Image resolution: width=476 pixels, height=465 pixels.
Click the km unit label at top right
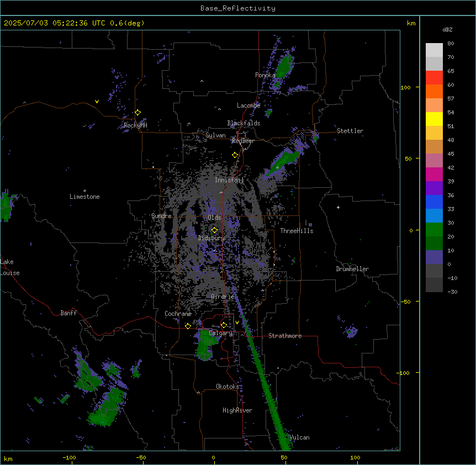pyautogui.click(x=411, y=23)
